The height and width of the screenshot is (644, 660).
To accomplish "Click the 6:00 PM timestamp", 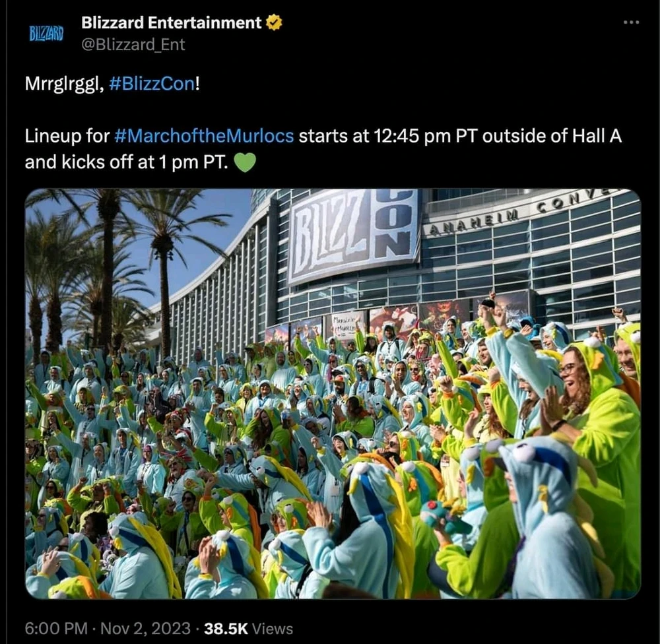I will tap(56, 628).
